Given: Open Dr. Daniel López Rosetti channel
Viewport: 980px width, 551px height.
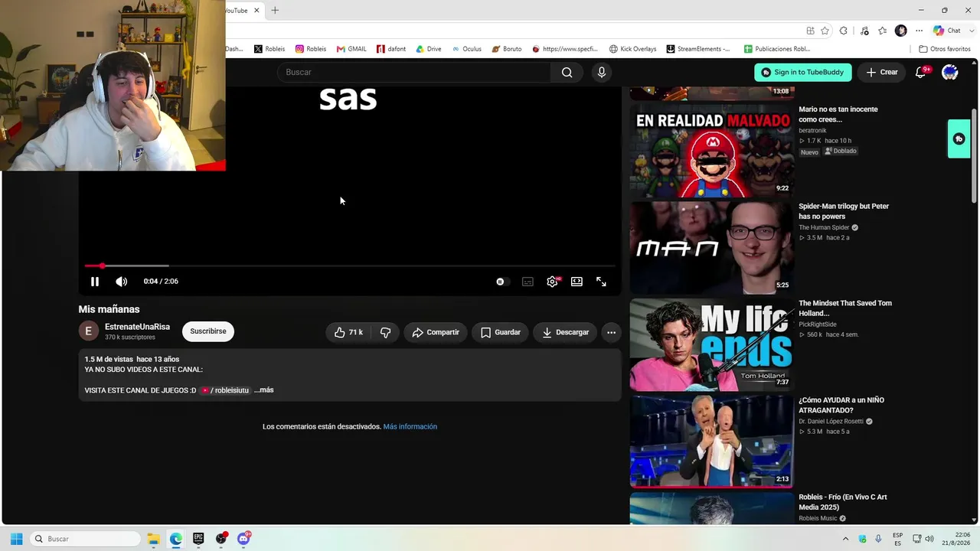Looking at the screenshot, I should pos(831,421).
